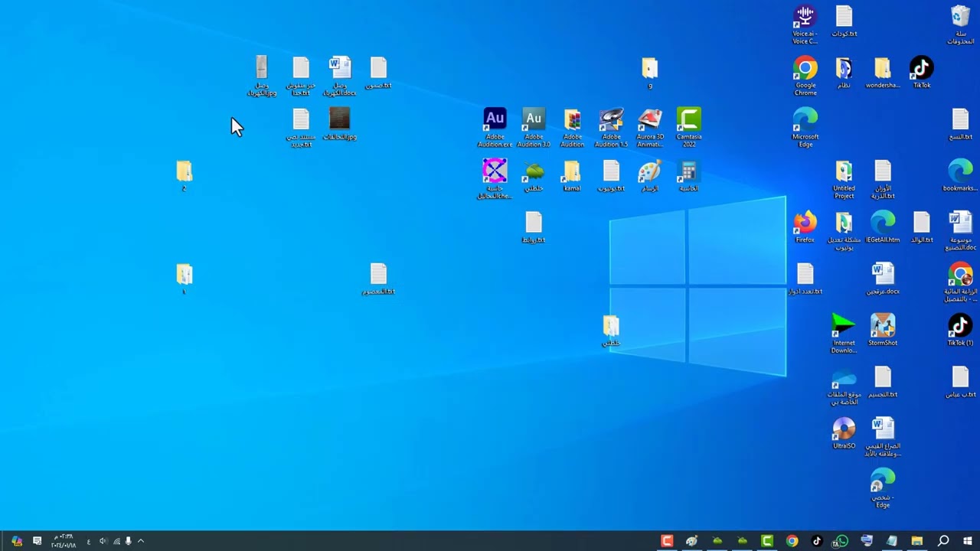Select the كودات.txt text file
The width and height of the screenshot is (980, 551).
844,21
